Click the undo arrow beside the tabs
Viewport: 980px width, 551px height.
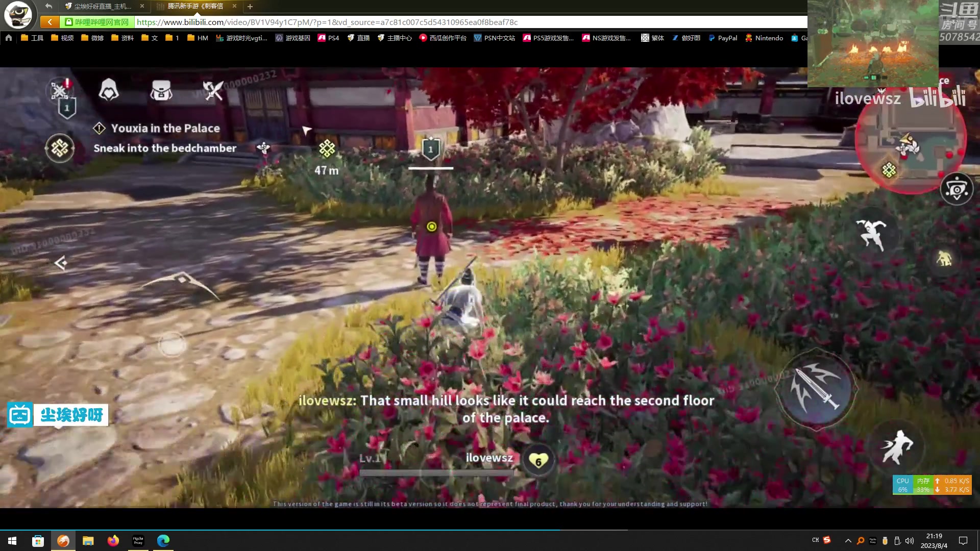(x=48, y=6)
